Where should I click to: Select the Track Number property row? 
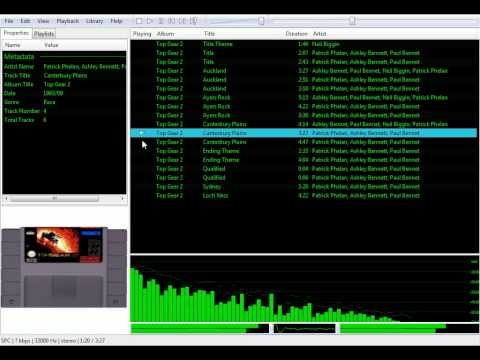coord(64,111)
